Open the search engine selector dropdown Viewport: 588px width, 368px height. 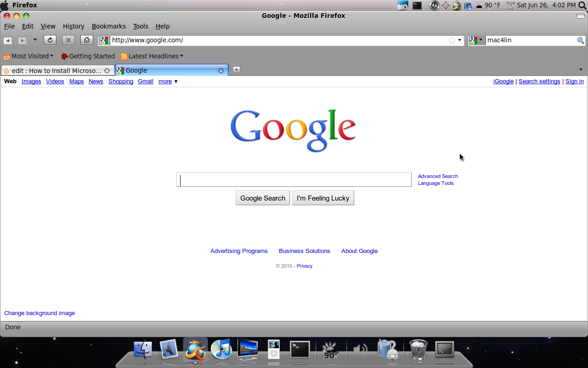(477, 40)
